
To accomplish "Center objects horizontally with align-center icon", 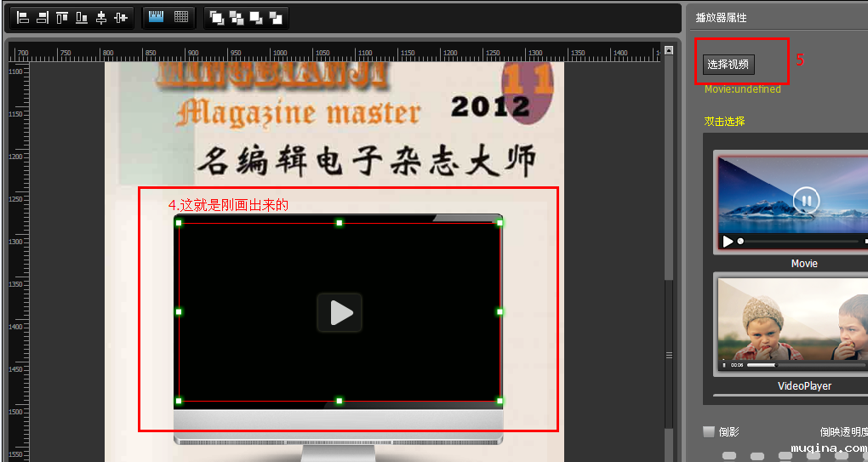I will click(101, 17).
